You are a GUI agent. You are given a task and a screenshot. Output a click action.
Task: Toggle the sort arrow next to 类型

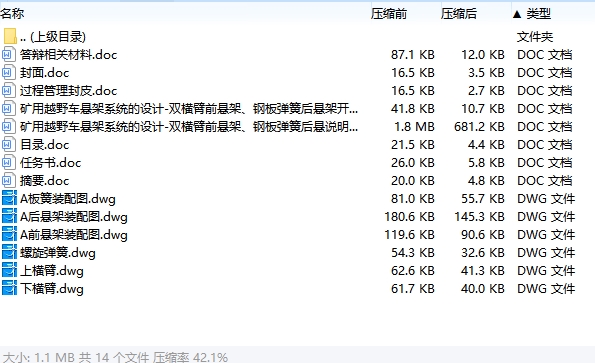[516, 14]
